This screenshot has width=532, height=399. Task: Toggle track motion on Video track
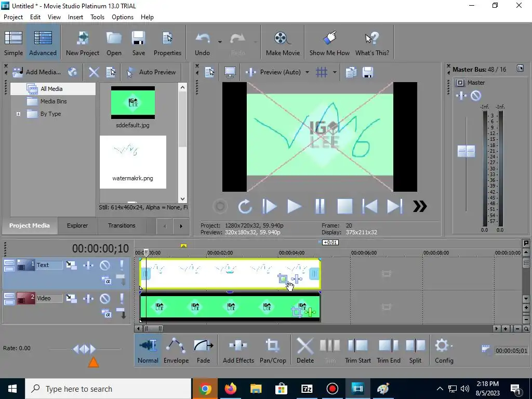point(71,298)
